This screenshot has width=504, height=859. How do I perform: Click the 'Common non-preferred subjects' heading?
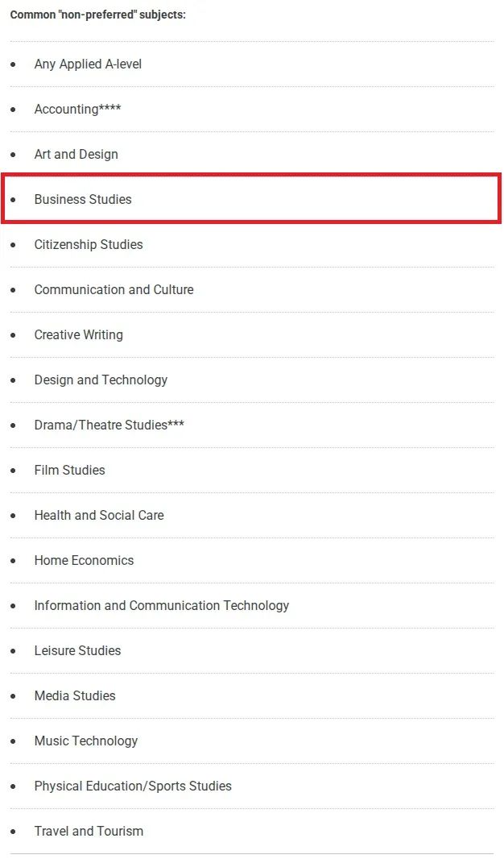coord(97,15)
